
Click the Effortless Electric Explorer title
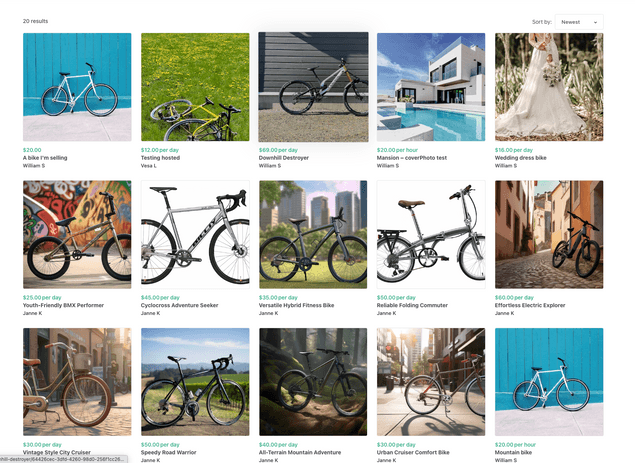coord(530,305)
